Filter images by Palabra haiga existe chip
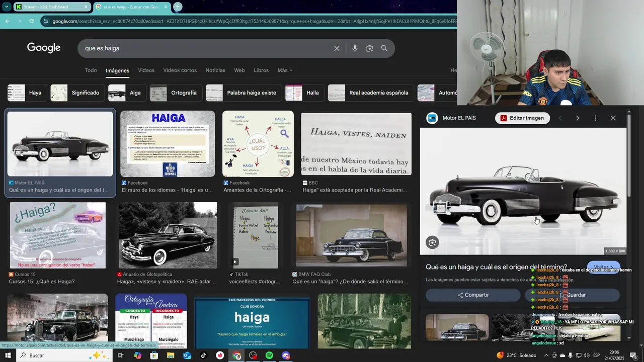Viewport: 644px width, 362px height. coord(244,93)
